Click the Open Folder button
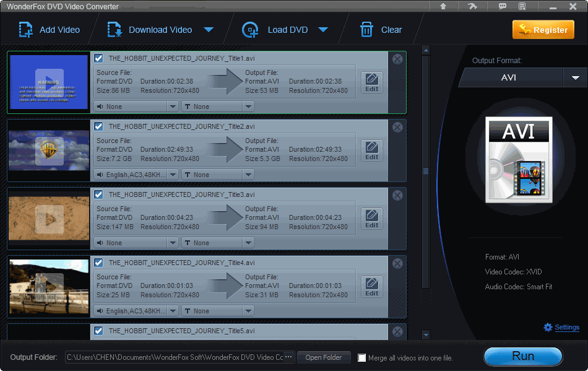The image size is (588, 371). [x=323, y=357]
